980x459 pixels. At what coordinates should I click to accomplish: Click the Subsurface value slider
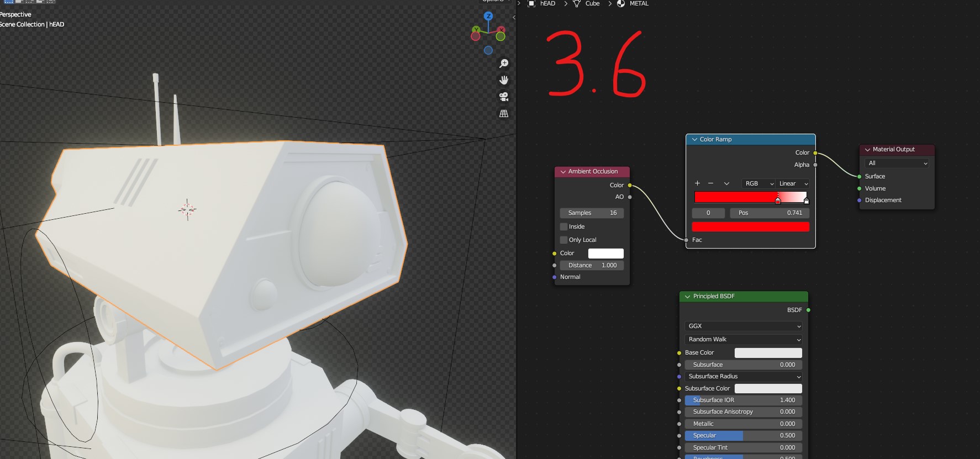[744, 365]
